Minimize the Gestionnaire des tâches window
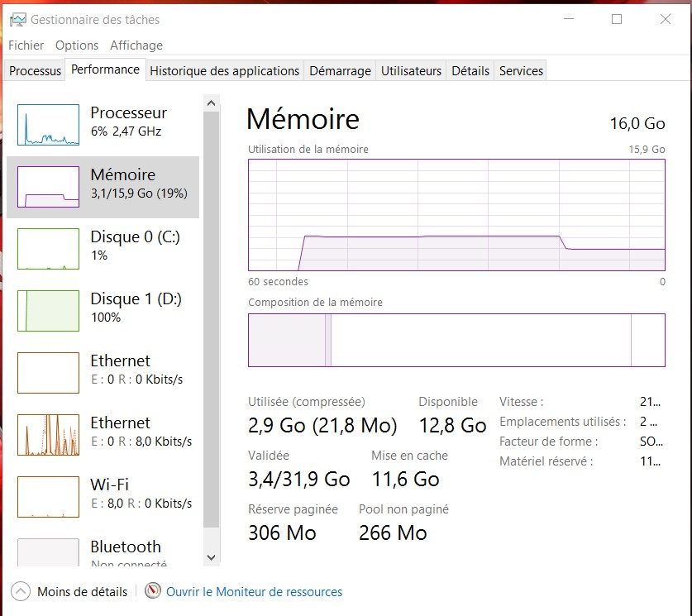692x616 pixels. pos(569,19)
